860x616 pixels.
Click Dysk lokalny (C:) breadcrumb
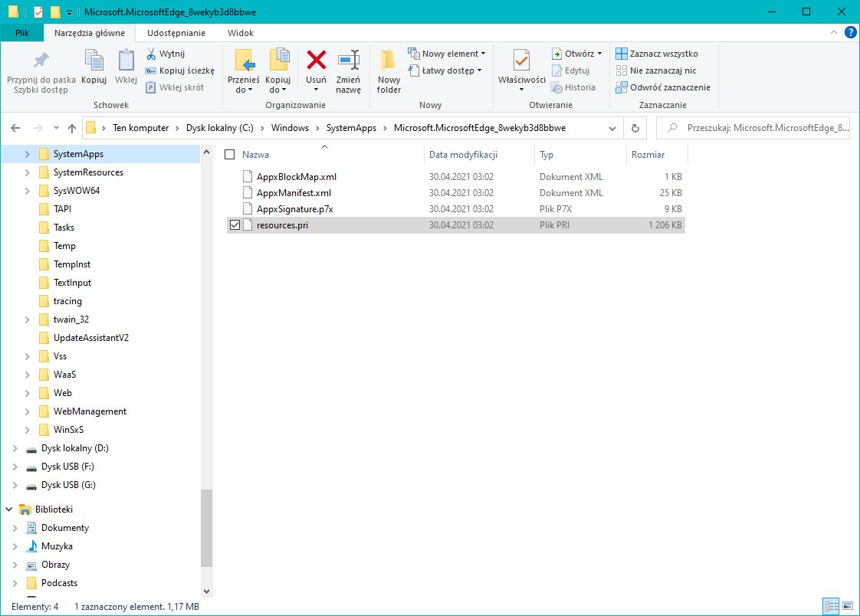(x=220, y=128)
